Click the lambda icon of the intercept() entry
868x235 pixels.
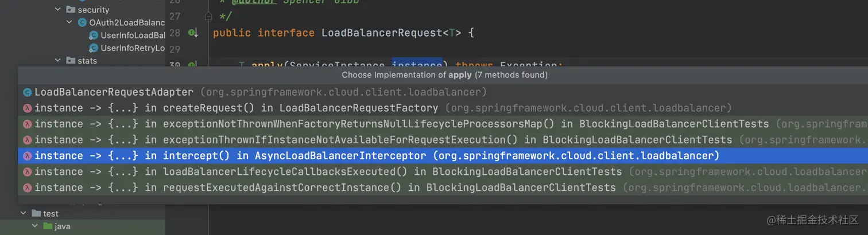tap(27, 156)
